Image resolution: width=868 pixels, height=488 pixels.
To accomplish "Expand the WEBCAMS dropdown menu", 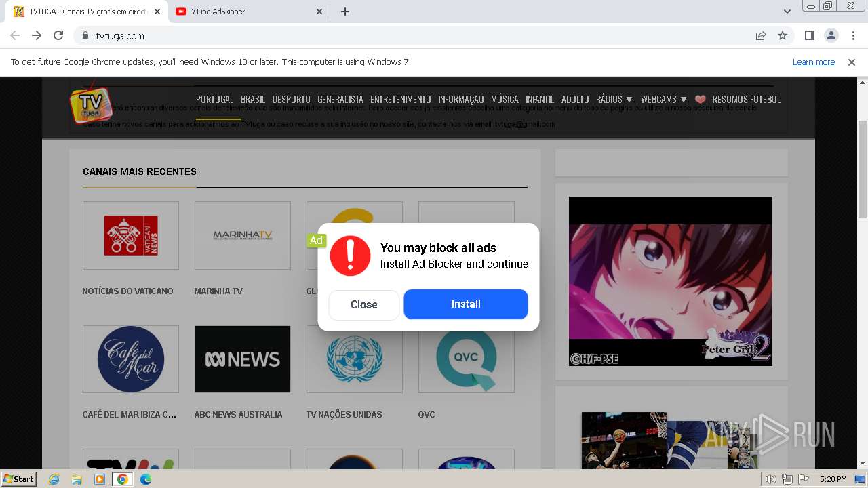I will [663, 99].
